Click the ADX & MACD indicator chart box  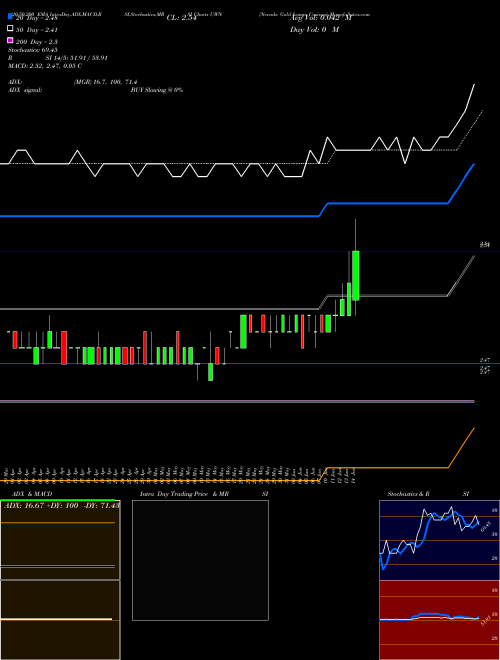pyautogui.click(x=60, y=580)
